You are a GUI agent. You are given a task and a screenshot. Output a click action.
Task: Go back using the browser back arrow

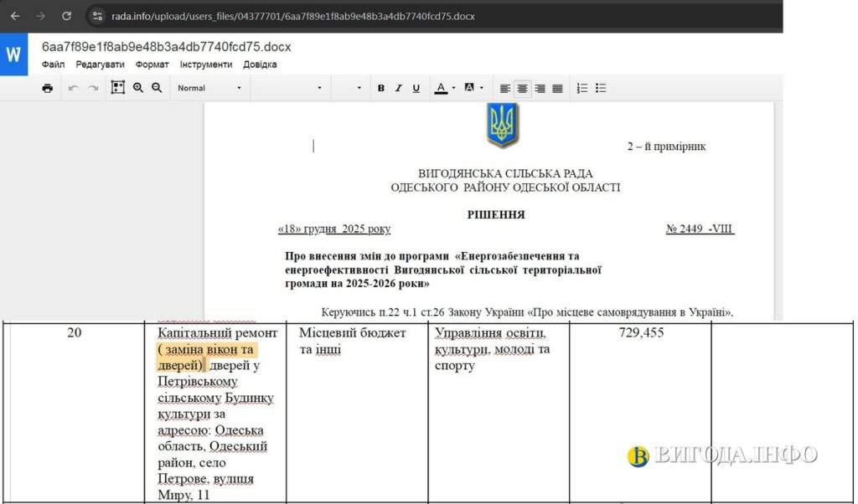pos(14,16)
